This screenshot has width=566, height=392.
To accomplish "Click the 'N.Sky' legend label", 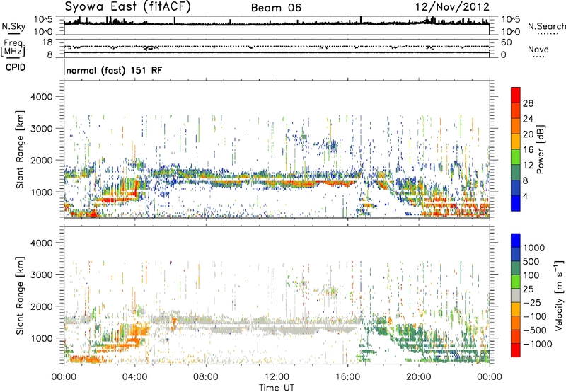I will click(x=13, y=26).
